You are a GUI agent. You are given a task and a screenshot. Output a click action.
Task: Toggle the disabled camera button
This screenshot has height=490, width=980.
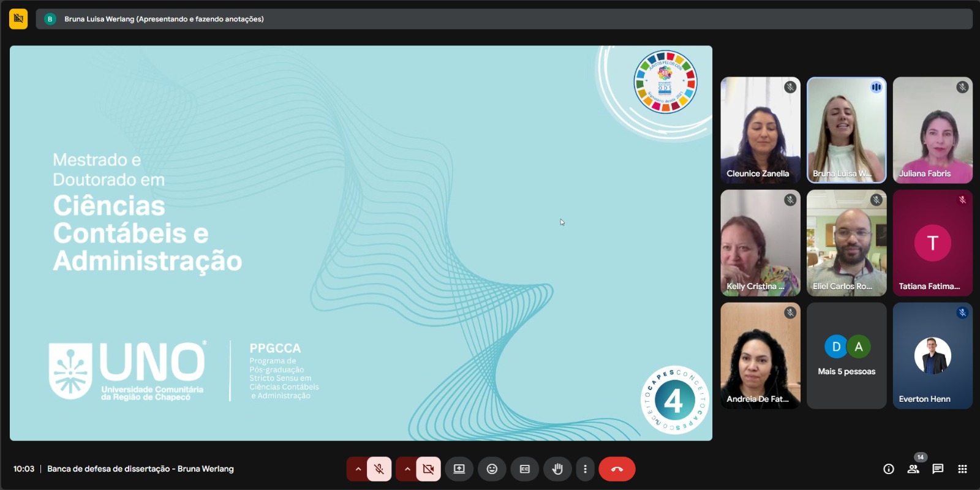pos(428,469)
